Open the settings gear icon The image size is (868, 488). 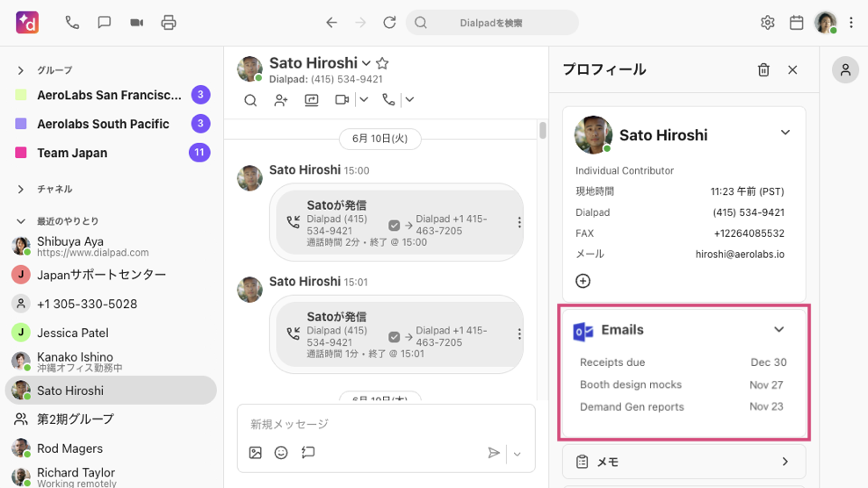767,23
